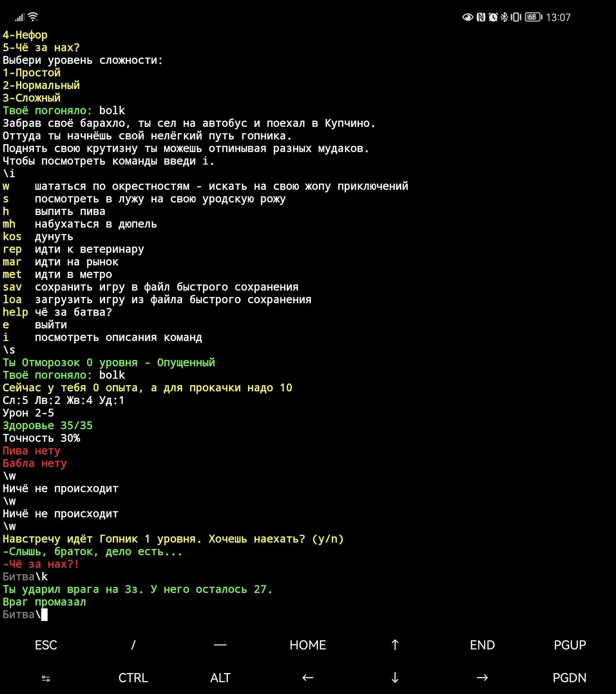Tap the battery level indicator
The height and width of the screenshot is (694, 616).
point(533,17)
